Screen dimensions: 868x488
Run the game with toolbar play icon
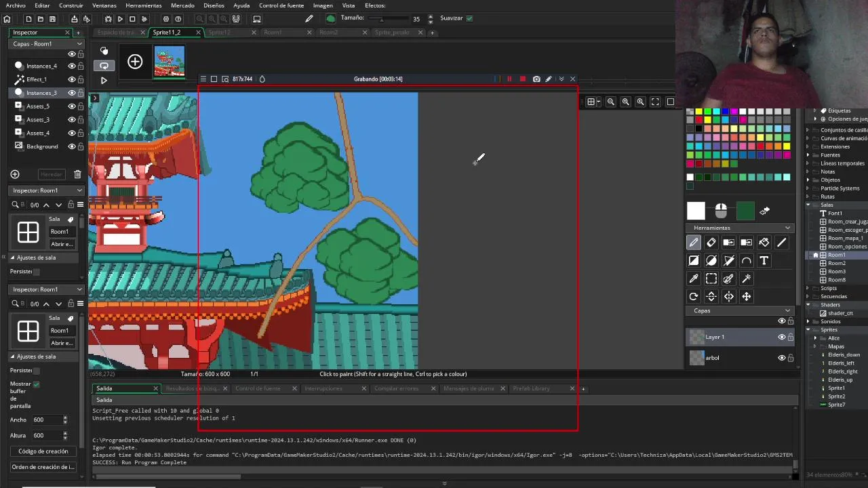tap(120, 19)
